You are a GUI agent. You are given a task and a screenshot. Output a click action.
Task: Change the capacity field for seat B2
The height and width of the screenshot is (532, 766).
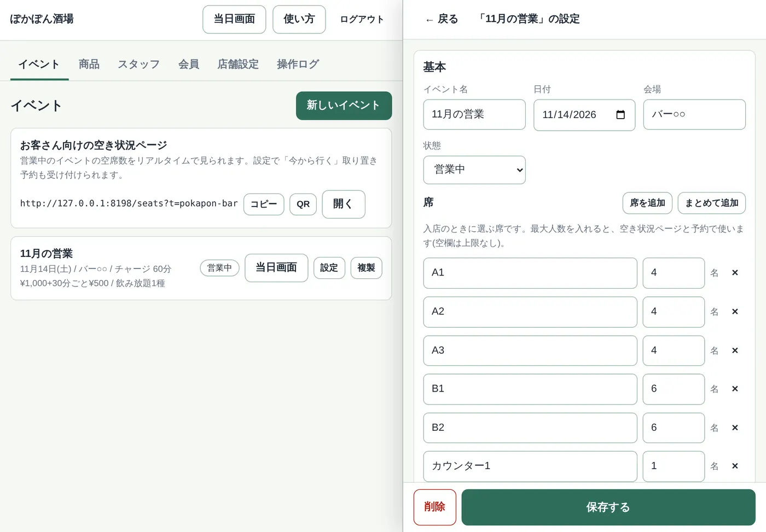pos(674,428)
